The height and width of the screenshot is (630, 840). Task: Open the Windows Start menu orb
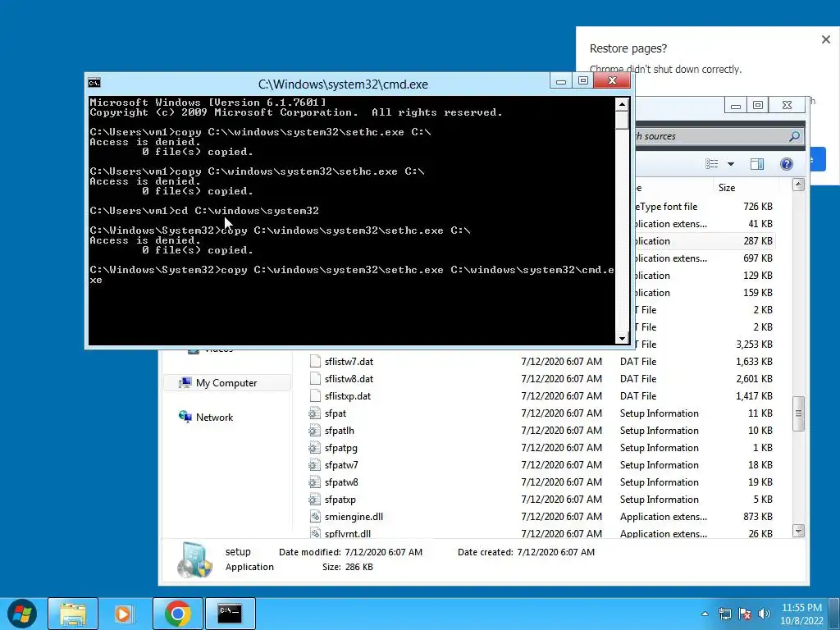click(x=22, y=614)
